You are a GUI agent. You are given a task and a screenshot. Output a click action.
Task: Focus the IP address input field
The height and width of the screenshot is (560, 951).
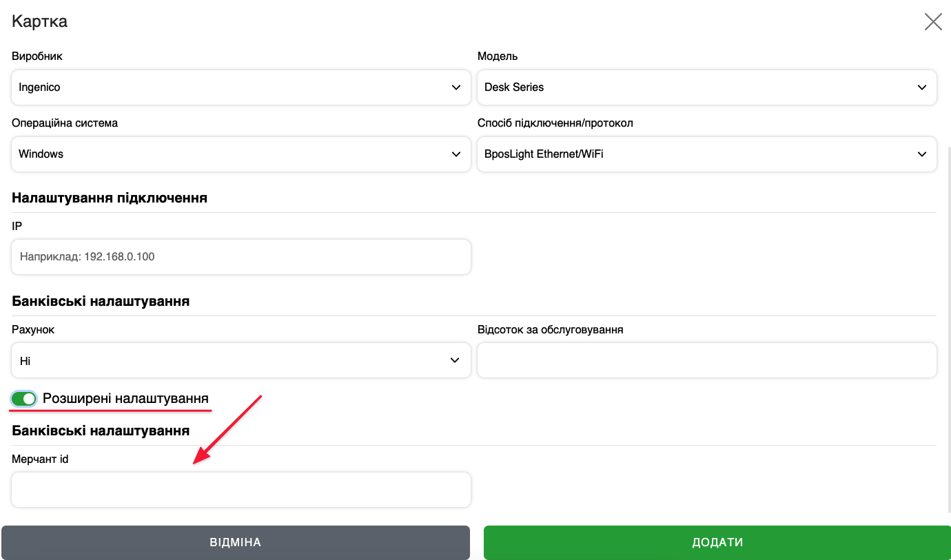point(241,257)
